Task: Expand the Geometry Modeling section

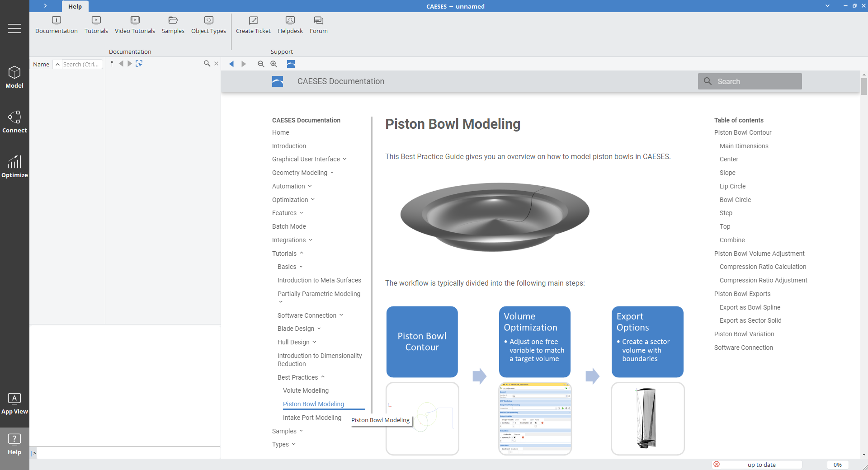Action: pyautogui.click(x=332, y=173)
